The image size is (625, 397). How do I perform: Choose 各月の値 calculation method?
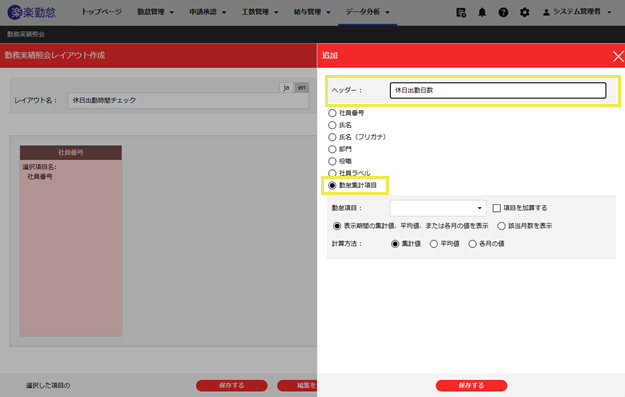point(472,244)
